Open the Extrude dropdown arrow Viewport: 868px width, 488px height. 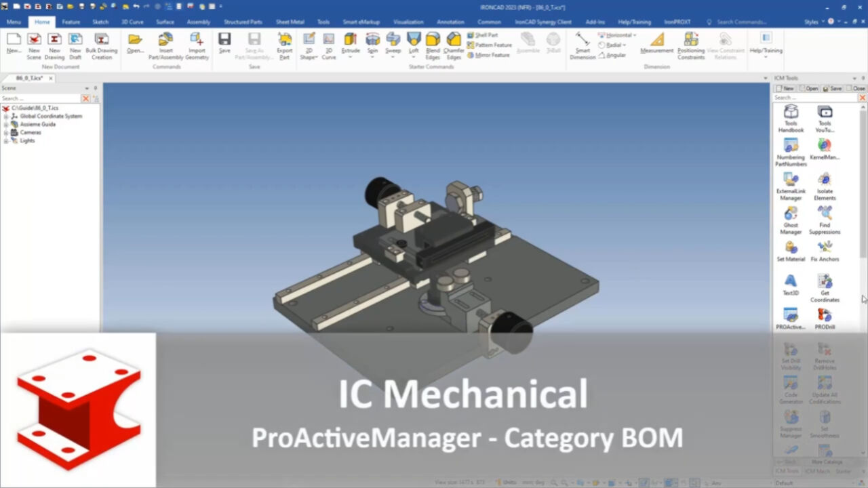tap(351, 58)
